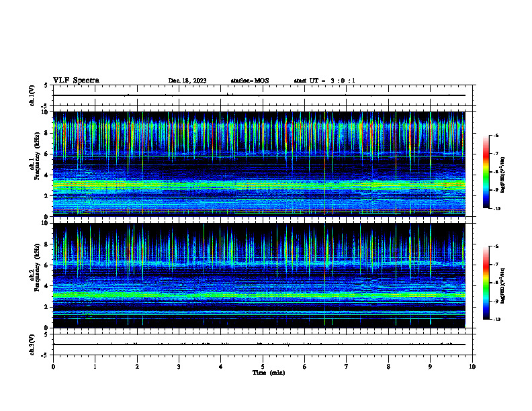Screen dimensions: 532x411
Task: Click time-axis tick label "7" at bottom
Action: 347,367
